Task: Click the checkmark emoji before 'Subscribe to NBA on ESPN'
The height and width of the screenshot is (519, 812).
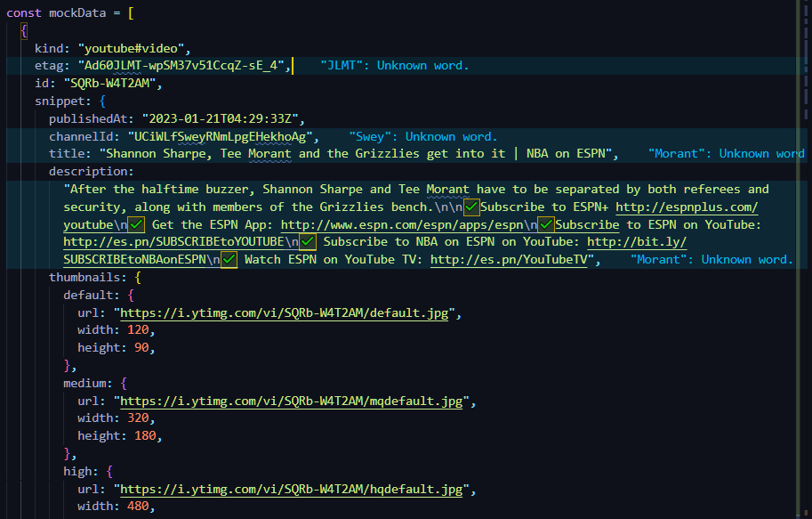Action: pyautogui.click(x=308, y=242)
